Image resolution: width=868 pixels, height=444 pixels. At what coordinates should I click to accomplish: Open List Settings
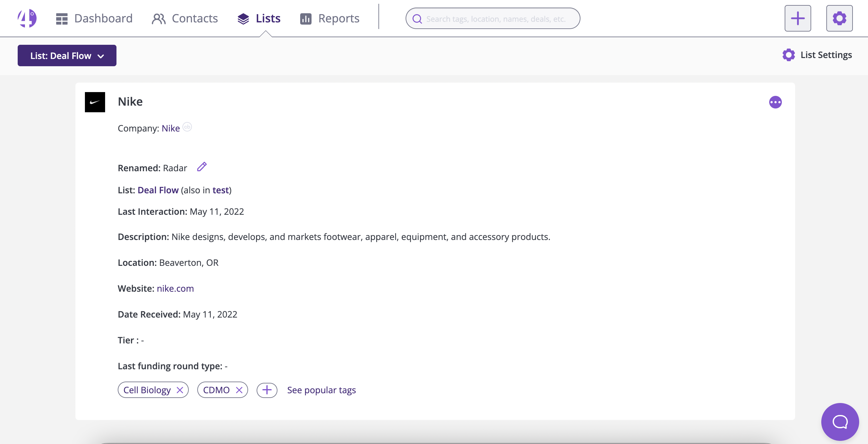coord(817,55)
